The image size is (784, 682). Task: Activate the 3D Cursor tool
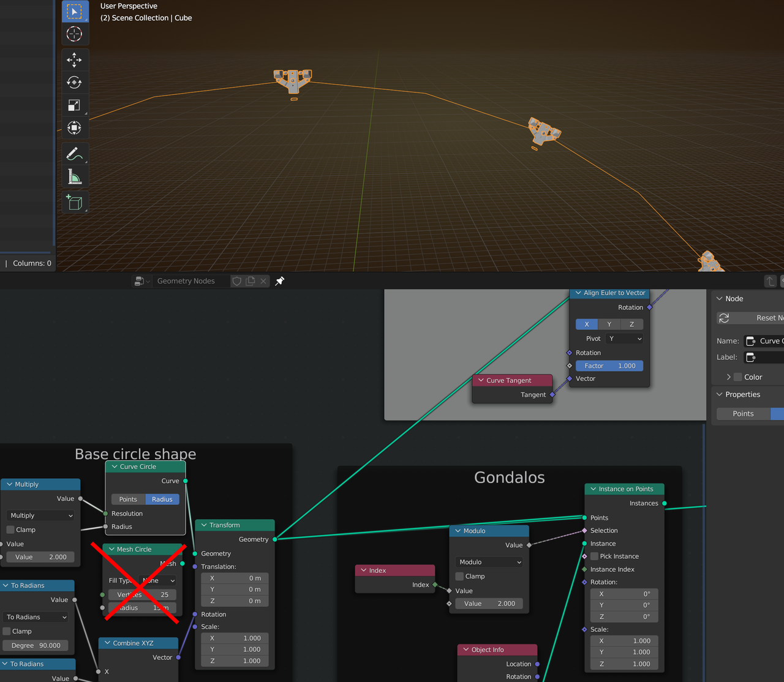[75, 34]
